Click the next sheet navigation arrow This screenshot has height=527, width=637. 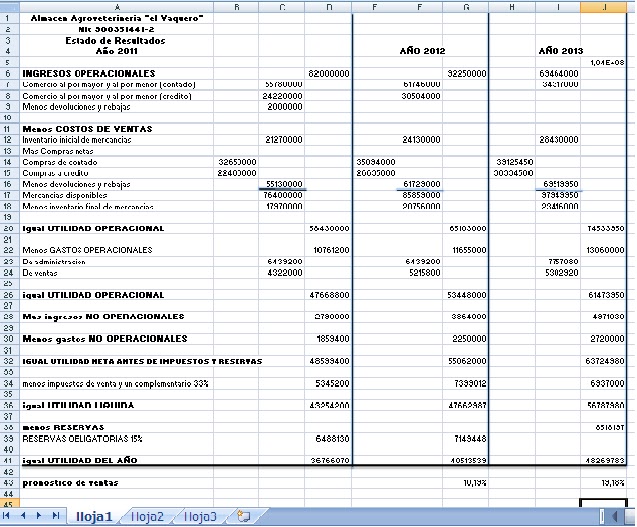[x=39, y=516]
